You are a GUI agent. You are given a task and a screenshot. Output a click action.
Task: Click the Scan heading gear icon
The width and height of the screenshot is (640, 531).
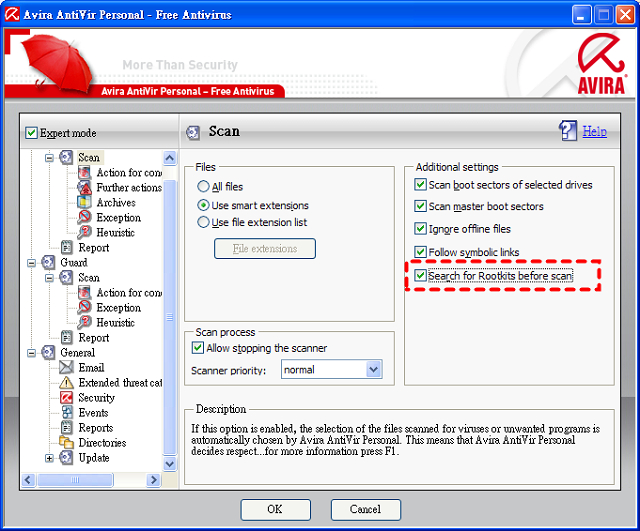point(193,132)
